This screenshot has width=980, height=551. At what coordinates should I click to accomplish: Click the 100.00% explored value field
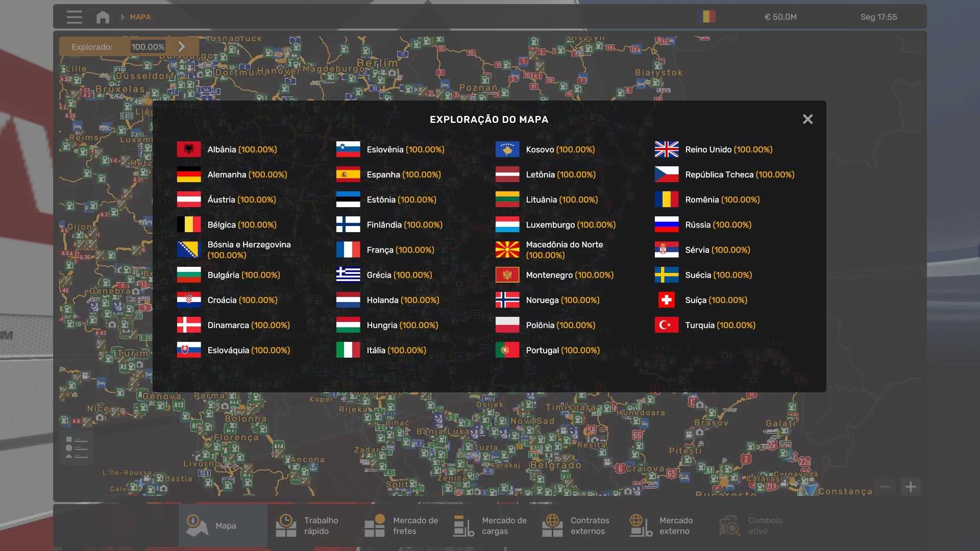(148, 47)
